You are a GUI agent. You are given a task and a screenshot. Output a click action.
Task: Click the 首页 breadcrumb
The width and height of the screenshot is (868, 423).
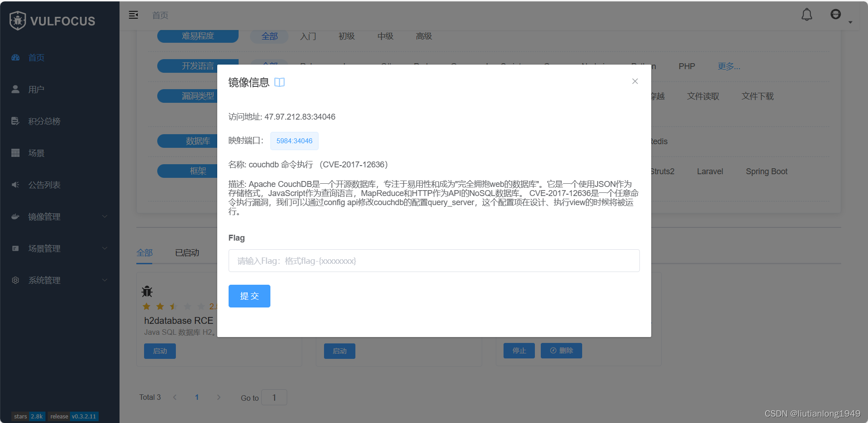[160, 15]
